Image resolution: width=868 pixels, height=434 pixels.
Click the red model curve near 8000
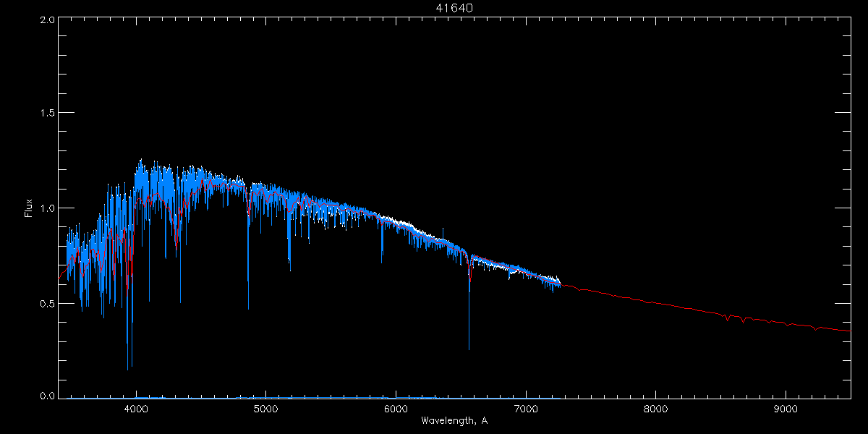point(655,302)
